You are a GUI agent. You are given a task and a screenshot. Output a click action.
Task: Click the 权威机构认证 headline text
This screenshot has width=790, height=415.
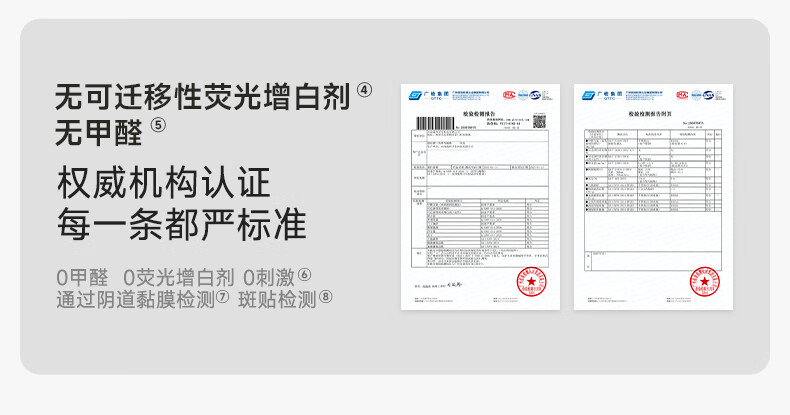[x=164, y=183]
